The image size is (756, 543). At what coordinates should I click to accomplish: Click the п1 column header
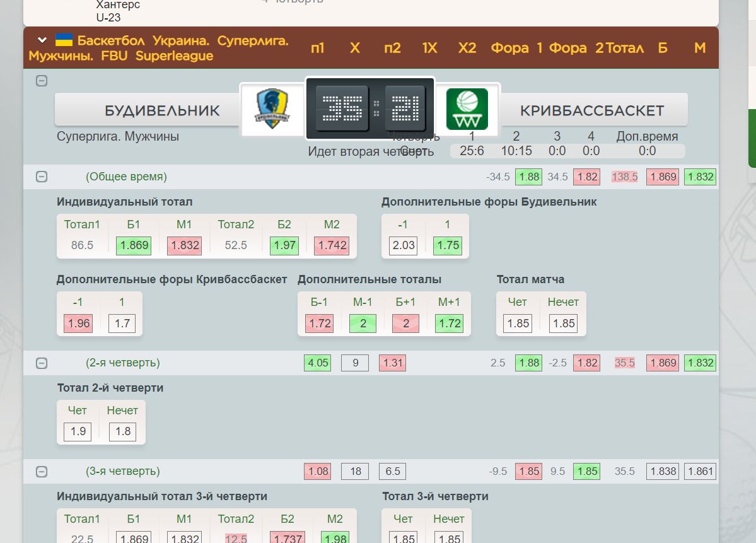tap(317, 48)
